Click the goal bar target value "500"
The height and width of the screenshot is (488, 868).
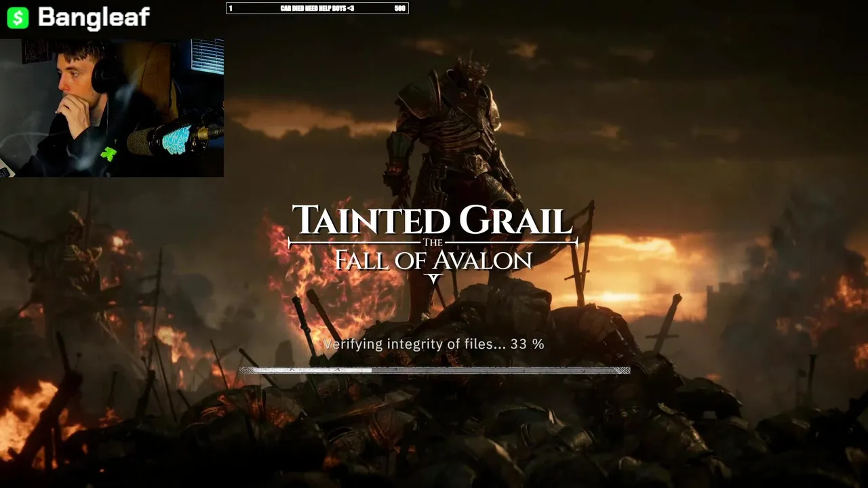(399, 8)
